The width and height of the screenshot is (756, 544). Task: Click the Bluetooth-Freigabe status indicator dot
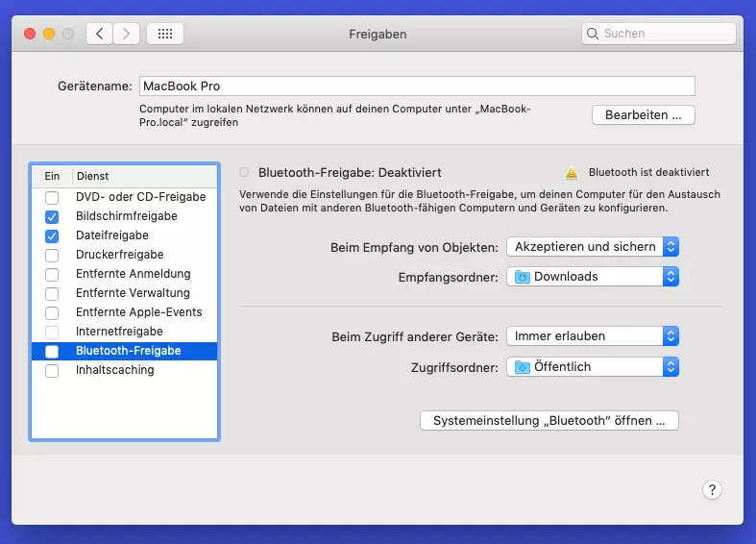244,172
